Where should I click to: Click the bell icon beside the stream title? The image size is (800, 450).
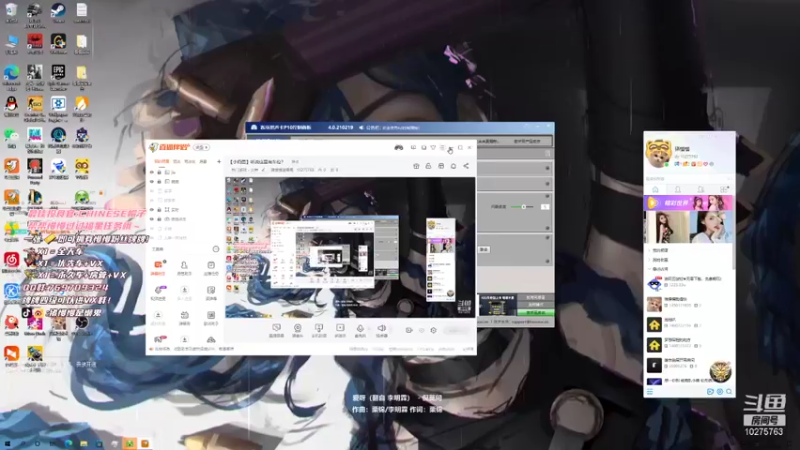point(453,166)
